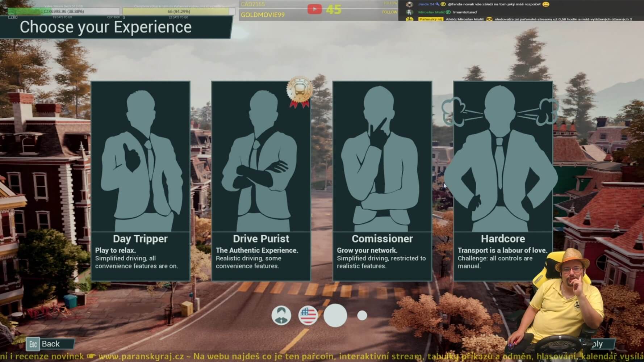Screen dimensions: 644x362
Task: Click the red YouTube play icon
Action: click(314, 9)
